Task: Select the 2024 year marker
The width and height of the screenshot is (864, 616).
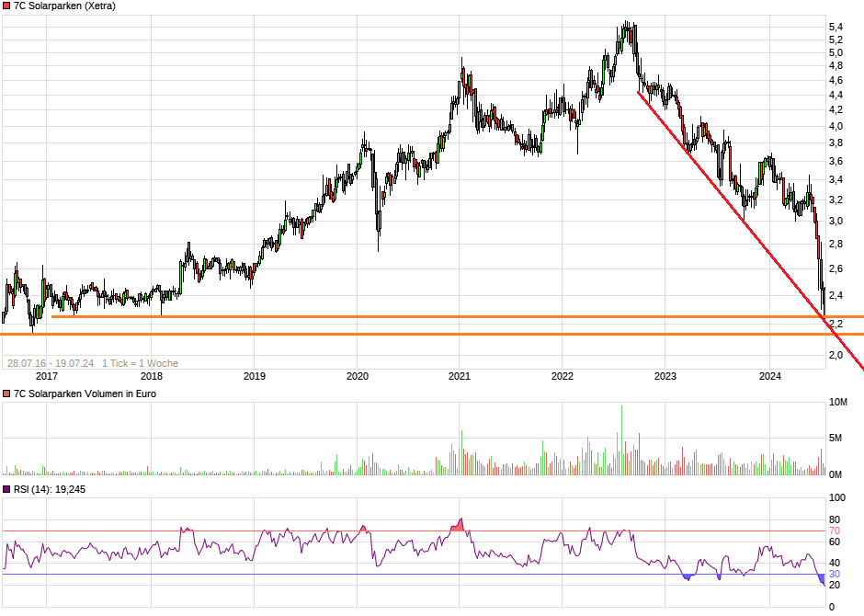Action: 768,376
